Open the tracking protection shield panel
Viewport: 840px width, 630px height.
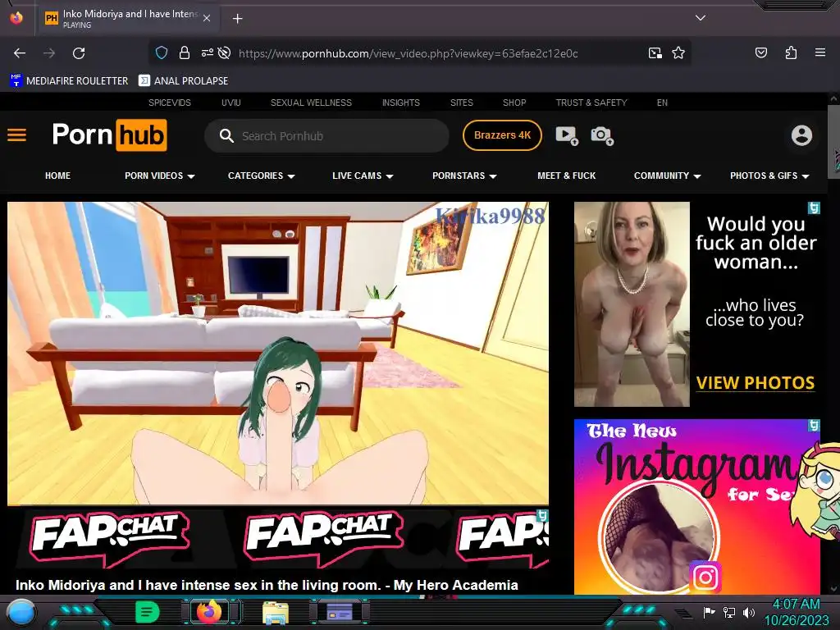pyautogui.click(x=162, y=53)
